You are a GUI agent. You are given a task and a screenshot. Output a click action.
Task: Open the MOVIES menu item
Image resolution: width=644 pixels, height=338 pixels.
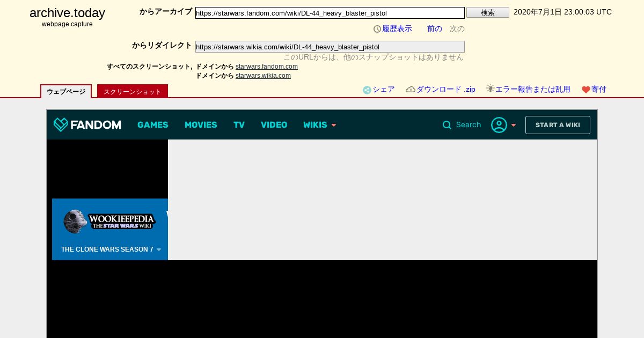tap(201, 125)
